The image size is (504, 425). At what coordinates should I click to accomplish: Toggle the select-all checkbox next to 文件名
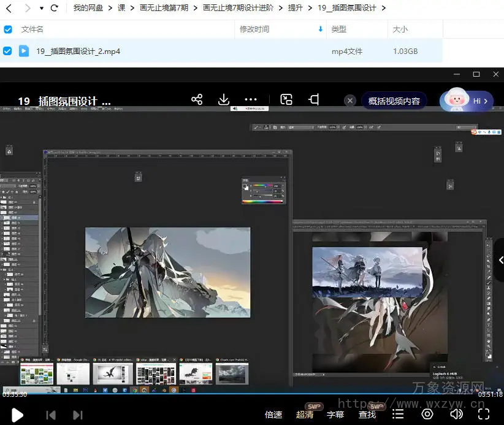click(7, 29)
